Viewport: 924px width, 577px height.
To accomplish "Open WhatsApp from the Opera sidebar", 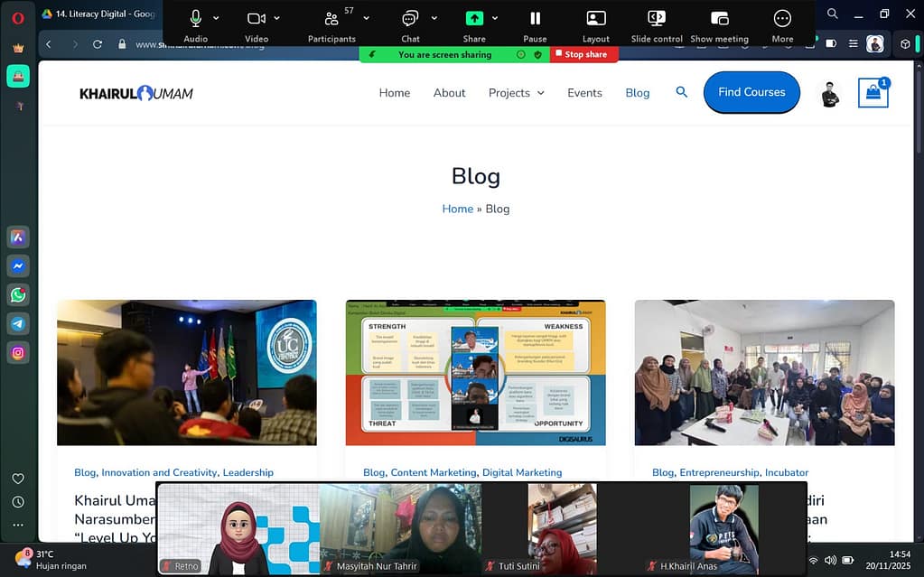I will [18, 294].
